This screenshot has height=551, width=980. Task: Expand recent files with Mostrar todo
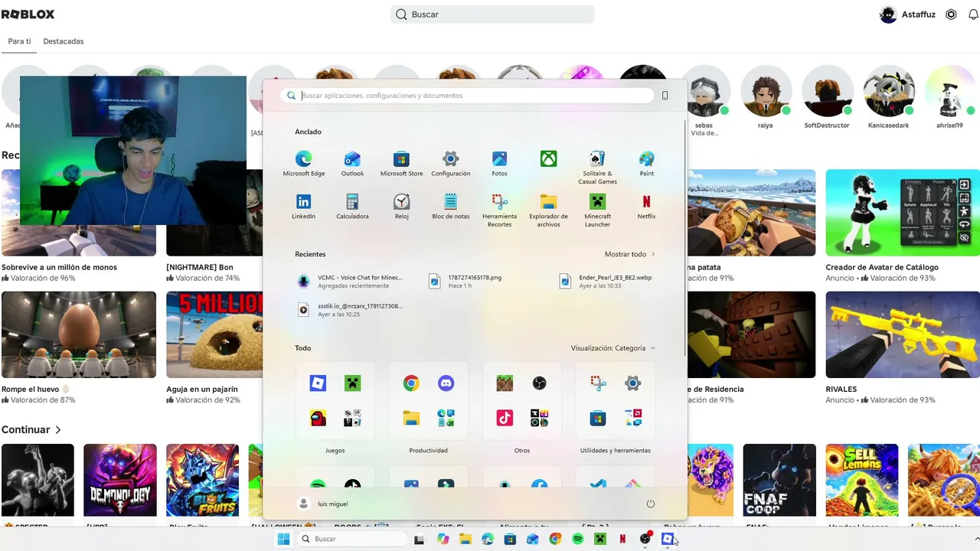click(x=629, y=254)
